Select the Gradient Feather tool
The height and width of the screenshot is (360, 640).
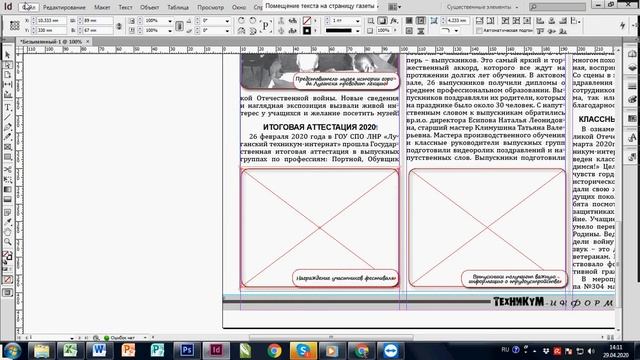coord(8,199)
